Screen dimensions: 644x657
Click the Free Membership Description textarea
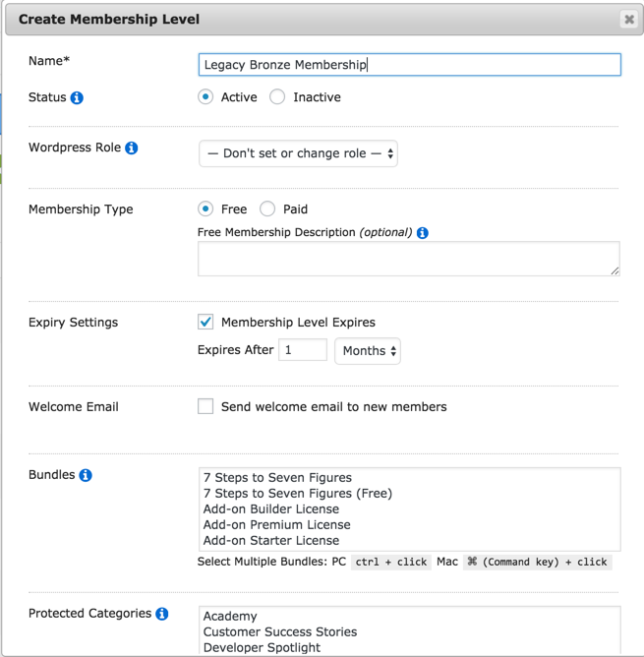(x=408, y=259)
